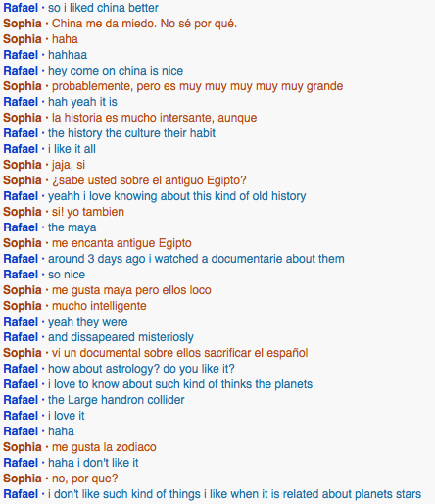
Task: Click "how about astrology? do you like it?"
Action: (x=141, y=369)
